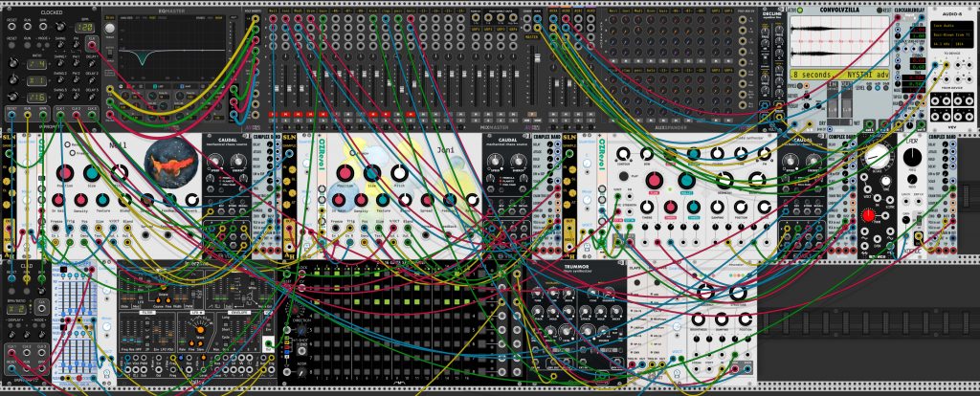Click the Position knob on the Neil module
Screen dimensions: 980x396
pyautogui.click(x=65, y=173)
